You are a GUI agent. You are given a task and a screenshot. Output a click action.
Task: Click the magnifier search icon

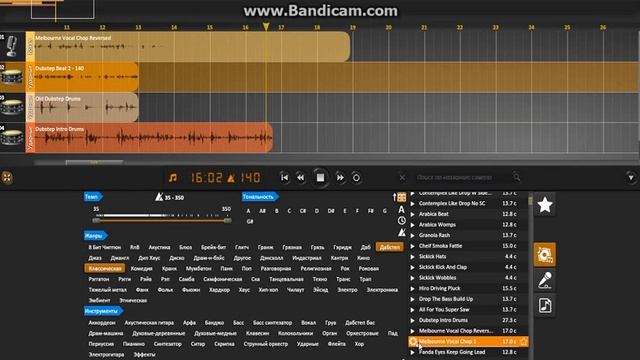click(516, 177)
